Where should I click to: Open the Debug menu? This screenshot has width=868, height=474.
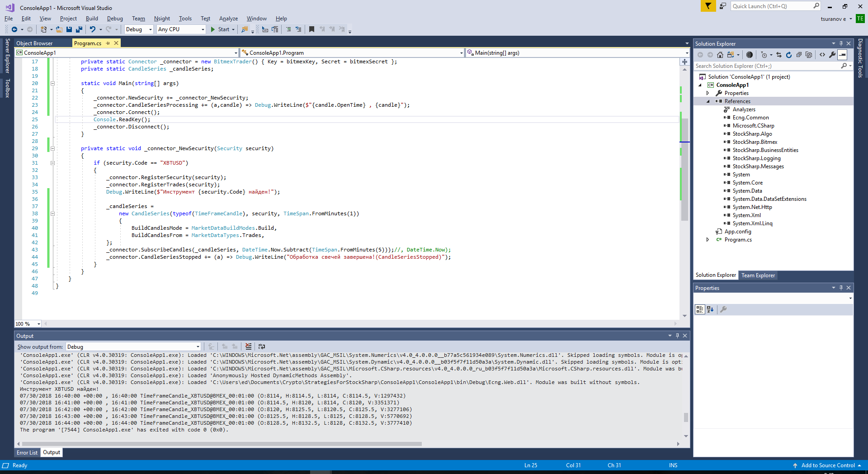coord(115,19)
